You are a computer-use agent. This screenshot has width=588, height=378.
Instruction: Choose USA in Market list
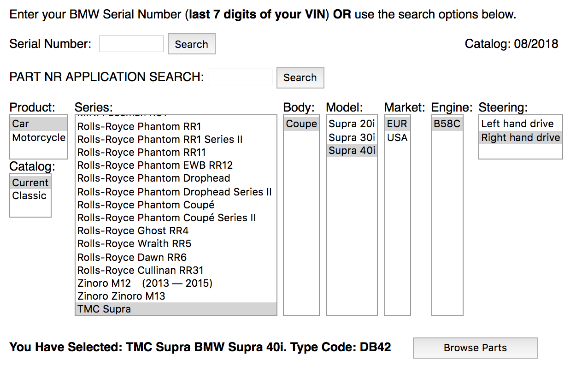[x=397, y=137]
